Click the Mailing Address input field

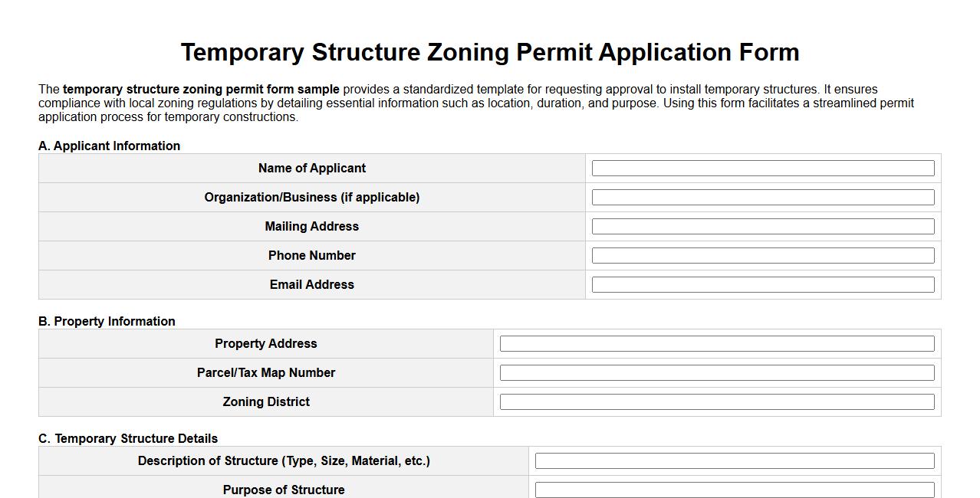pyautogui.click(x=761, y=226)
